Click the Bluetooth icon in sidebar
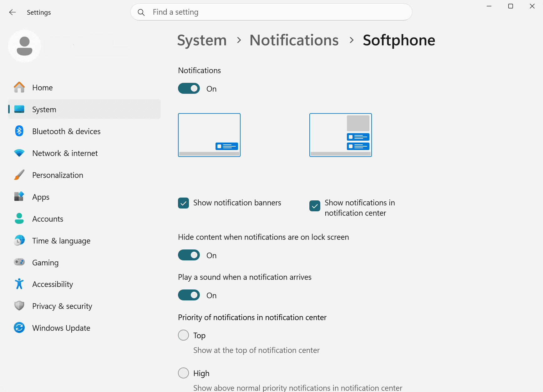Viewport: 543px width, 392px height. (x=19, y=131)
